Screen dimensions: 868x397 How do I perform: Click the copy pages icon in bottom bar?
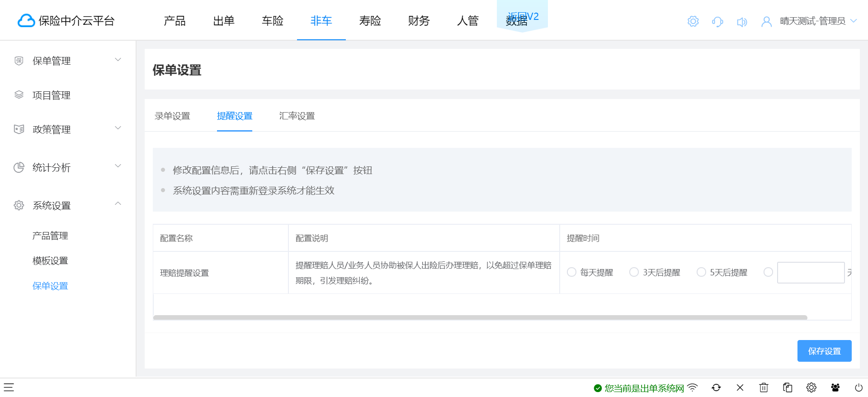pyautogui.click(x=788, y=388)
